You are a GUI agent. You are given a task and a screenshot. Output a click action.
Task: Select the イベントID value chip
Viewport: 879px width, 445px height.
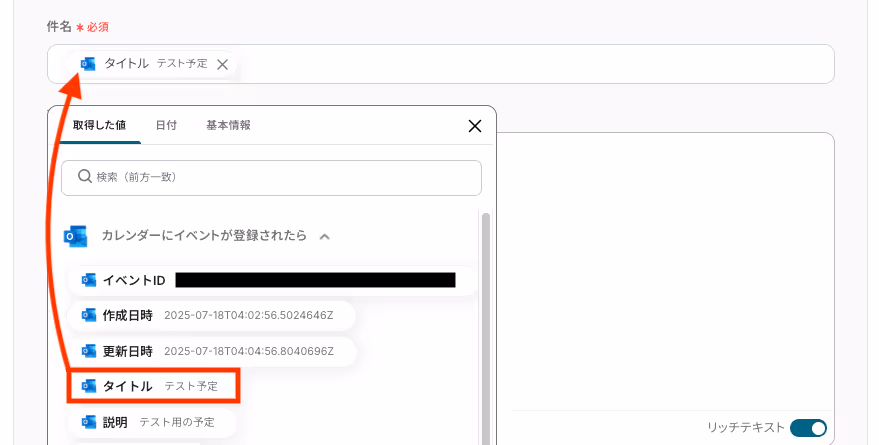tap(272, 280)
